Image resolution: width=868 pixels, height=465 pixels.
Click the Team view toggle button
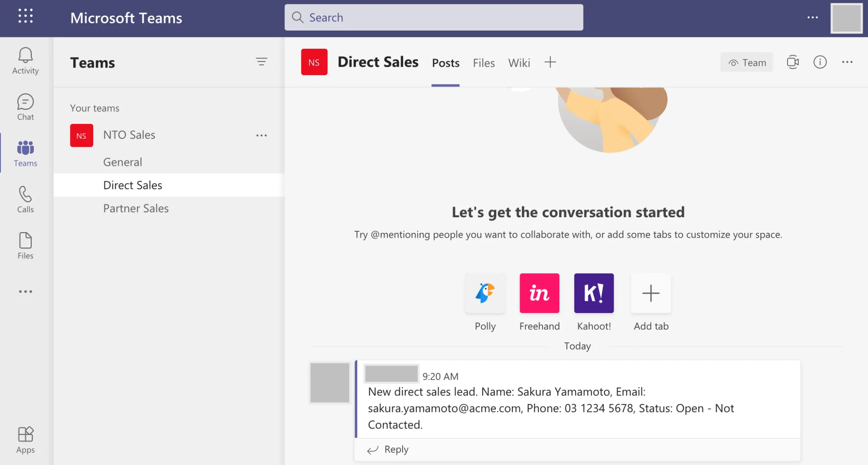click(748, 62)
